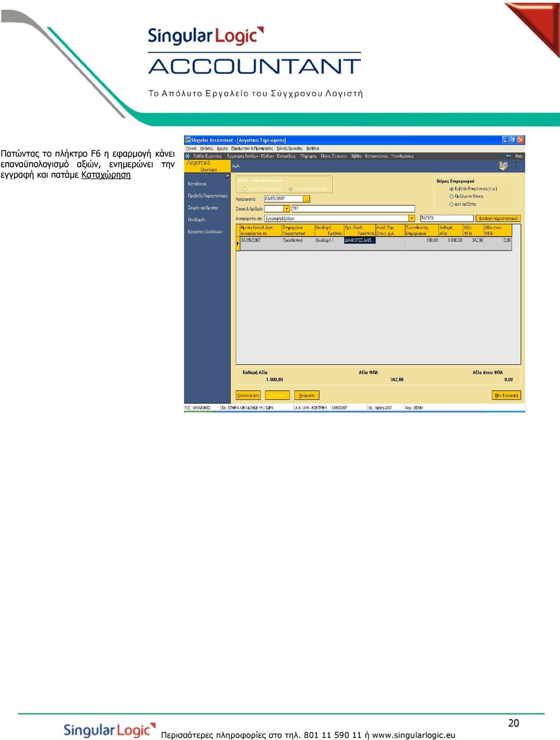Click the 342,00 cell in the grid row

(474, 240)
